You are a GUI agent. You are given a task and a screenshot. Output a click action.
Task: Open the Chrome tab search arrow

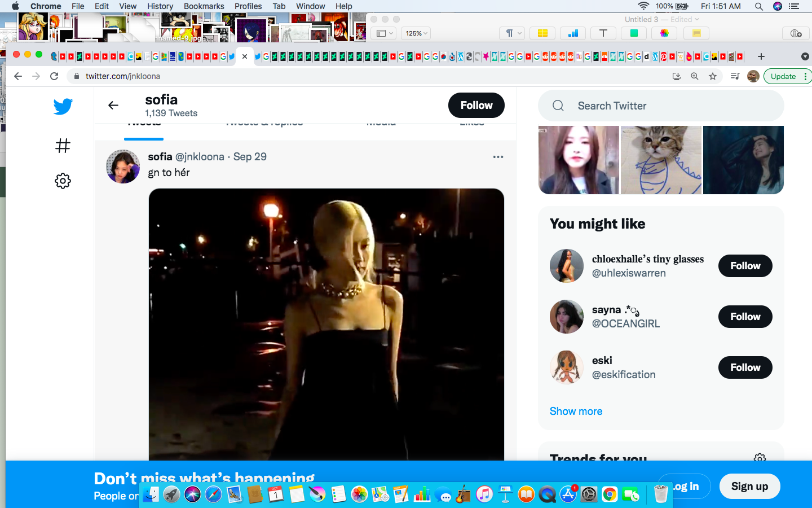805,56
